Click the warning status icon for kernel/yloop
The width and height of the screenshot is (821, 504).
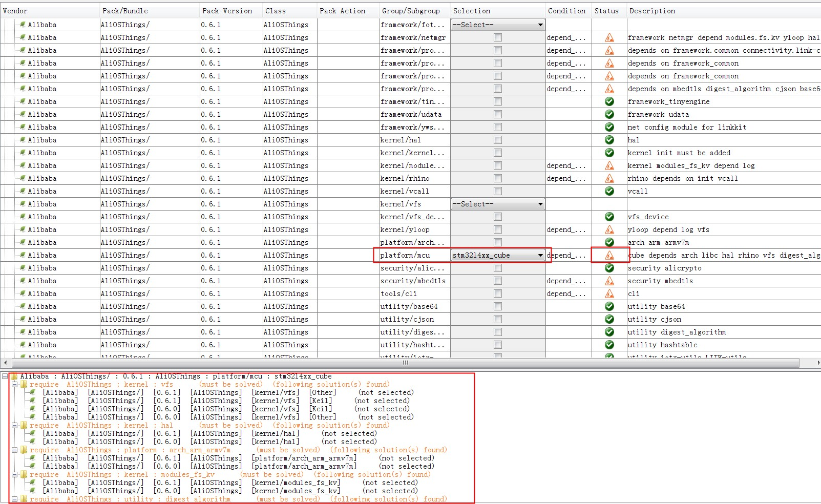coord(609,229)
